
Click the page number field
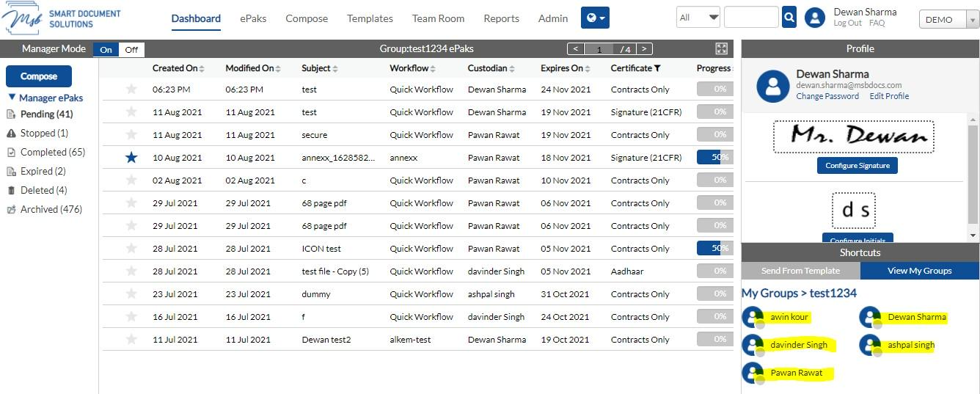coord(599,49)
